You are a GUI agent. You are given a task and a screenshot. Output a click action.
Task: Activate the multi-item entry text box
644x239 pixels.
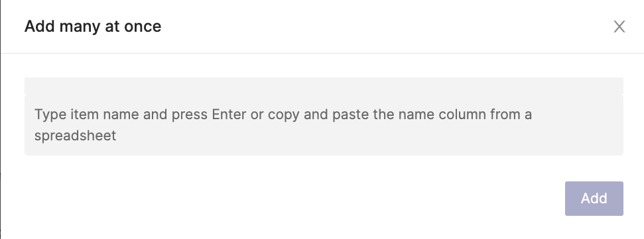[324, 125]
